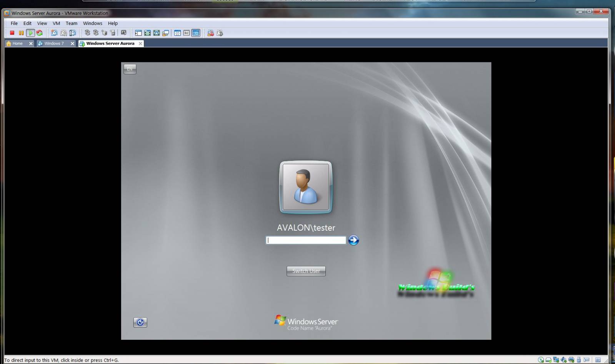Take a snapshot using the snapshot icon
Viewport: 615px width, 364px height.
pos(54,33)
